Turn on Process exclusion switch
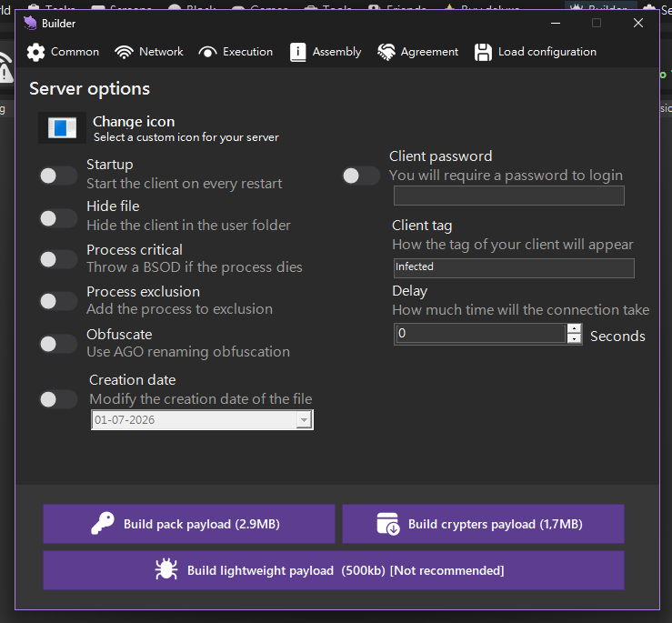 coord(58,301)
